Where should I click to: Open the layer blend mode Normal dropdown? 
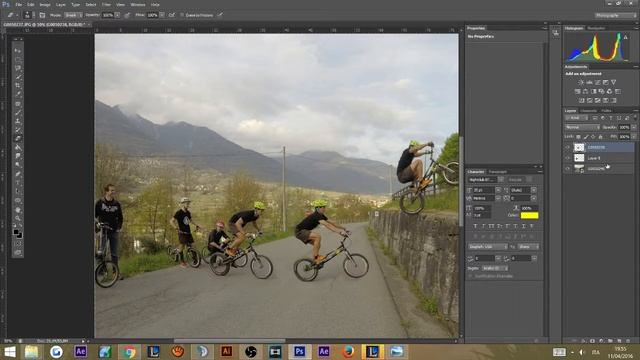582,127
